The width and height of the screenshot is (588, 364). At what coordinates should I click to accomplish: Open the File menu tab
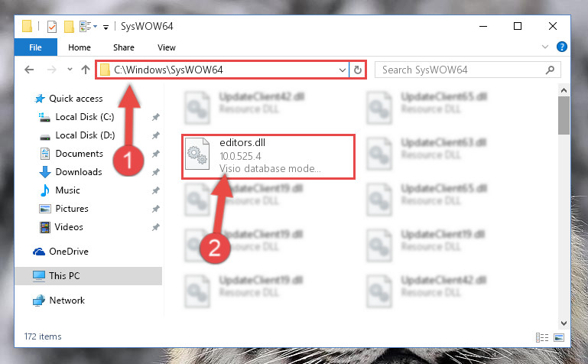36,47
